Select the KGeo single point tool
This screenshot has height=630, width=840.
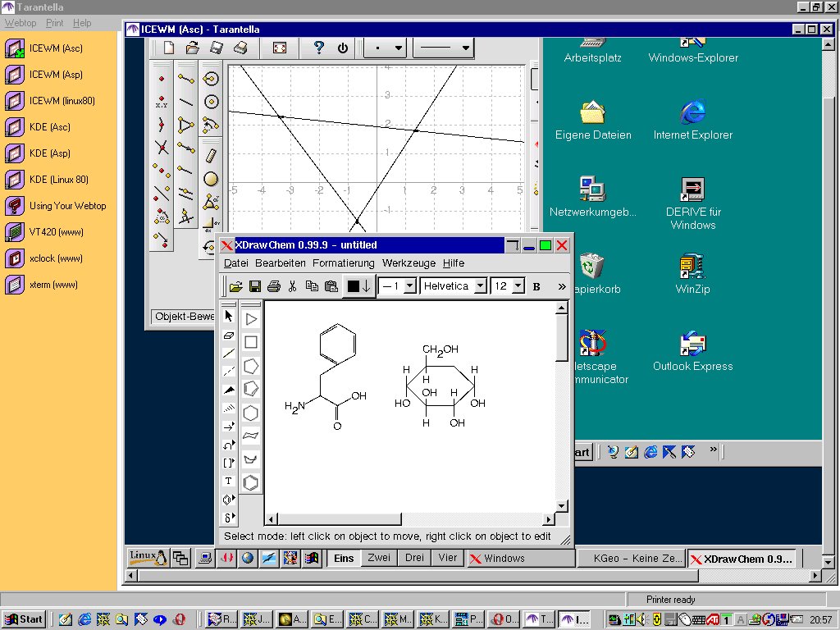(x=162, y=80)
